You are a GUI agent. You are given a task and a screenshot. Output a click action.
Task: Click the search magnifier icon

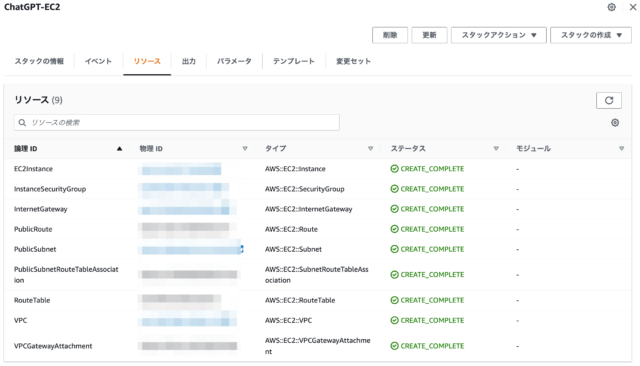tap(22, 122)
